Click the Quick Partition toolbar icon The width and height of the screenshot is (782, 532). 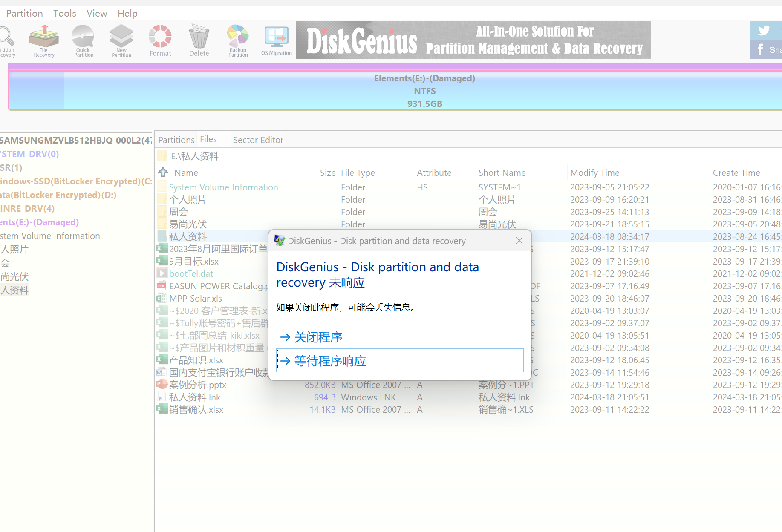[x=84, y=41]
